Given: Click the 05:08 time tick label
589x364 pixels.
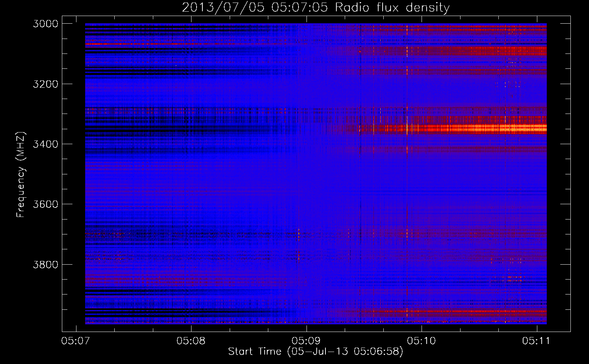Looking at the screenshot, I should coord(191,341).
